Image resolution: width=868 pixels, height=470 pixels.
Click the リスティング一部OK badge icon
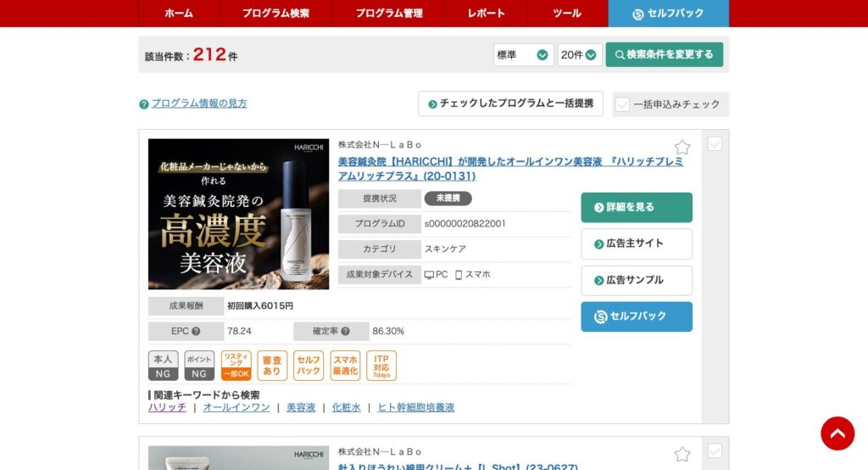(236, 366)
